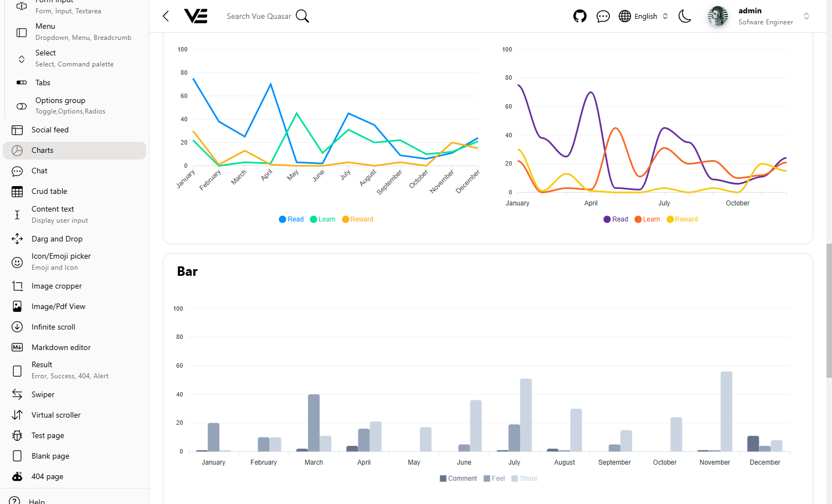Click the GitHub icon in the header
Screen dimensions: 832x504
coord(580,16)
